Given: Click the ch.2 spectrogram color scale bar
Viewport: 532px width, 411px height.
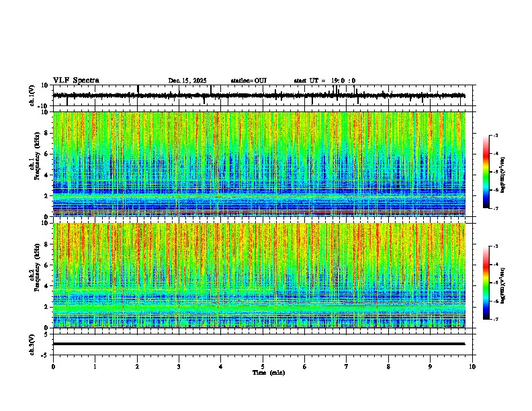Looking at the screenshot, I should point(486,283).
